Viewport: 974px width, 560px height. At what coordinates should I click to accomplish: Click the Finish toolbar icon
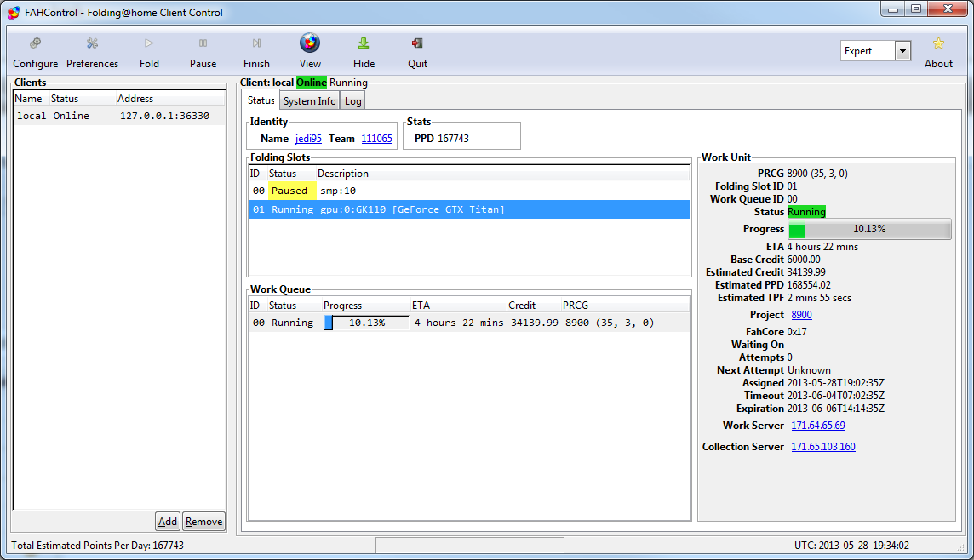pos(256,43)
